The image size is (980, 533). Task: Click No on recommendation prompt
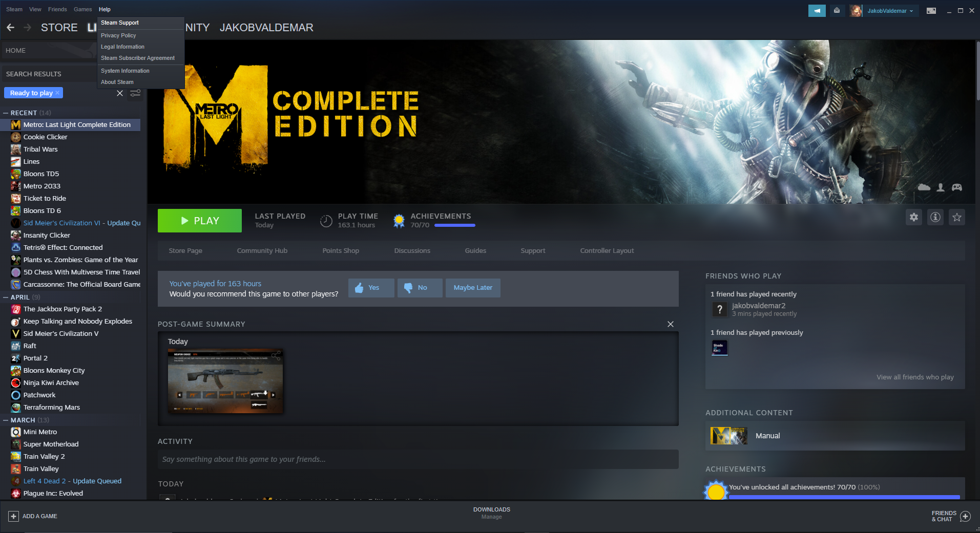point(420,288)
